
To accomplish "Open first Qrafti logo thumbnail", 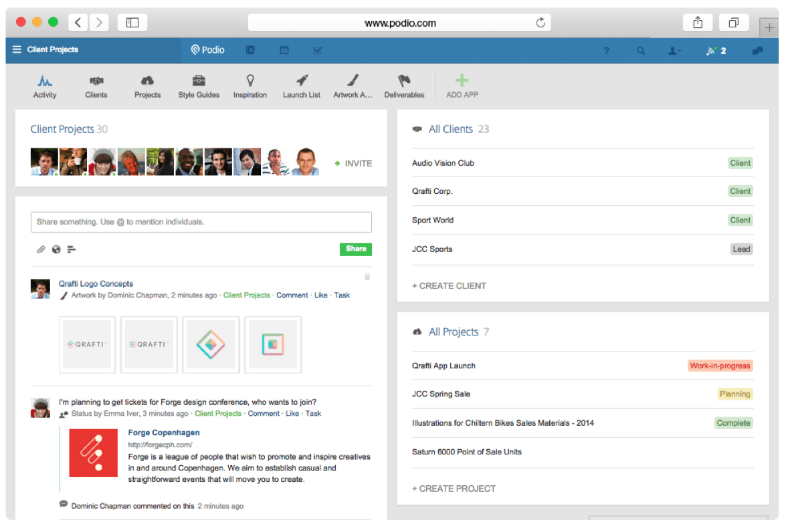I will [87, 345].
